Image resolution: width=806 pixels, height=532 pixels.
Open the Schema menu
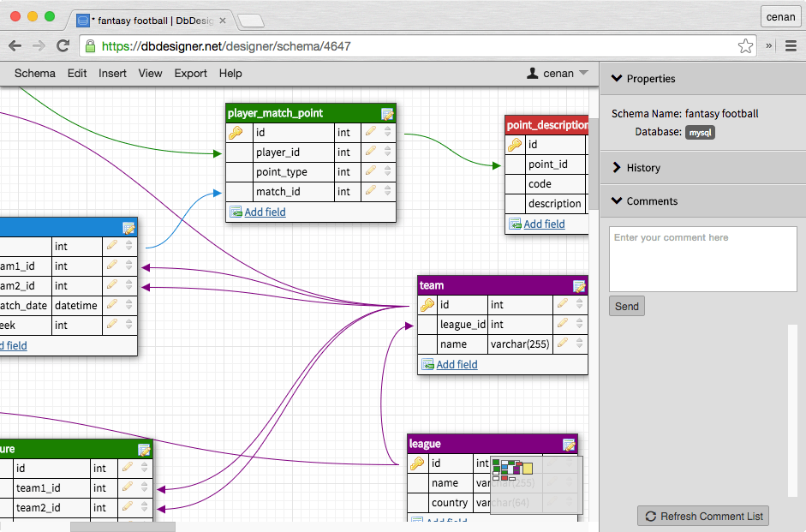(35, 74)
